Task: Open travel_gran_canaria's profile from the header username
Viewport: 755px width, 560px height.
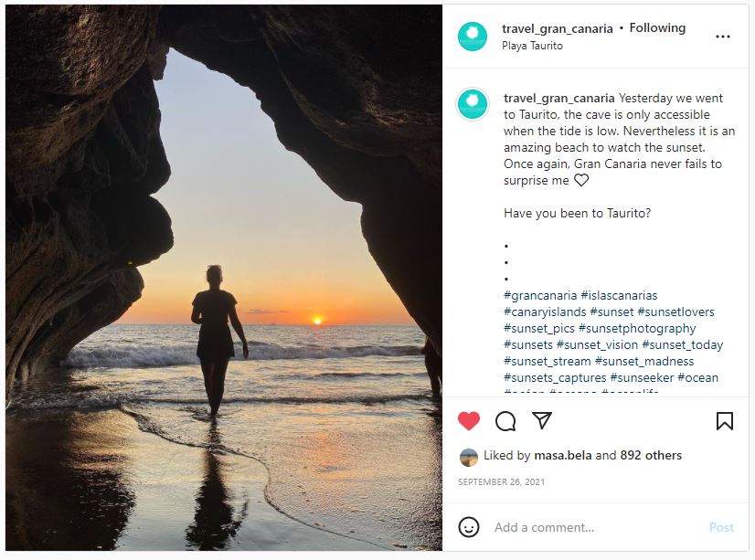Action: point(558,27)
